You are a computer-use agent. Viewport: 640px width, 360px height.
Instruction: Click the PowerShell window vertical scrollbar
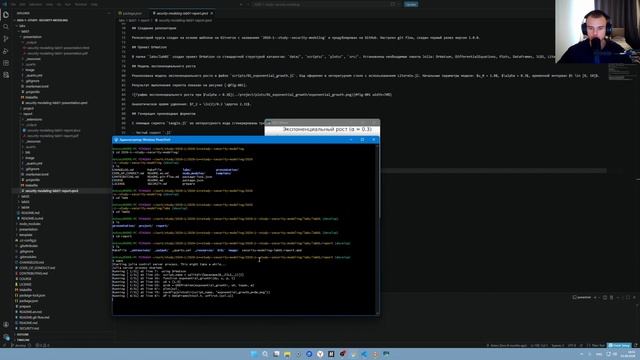pos(378,229)
